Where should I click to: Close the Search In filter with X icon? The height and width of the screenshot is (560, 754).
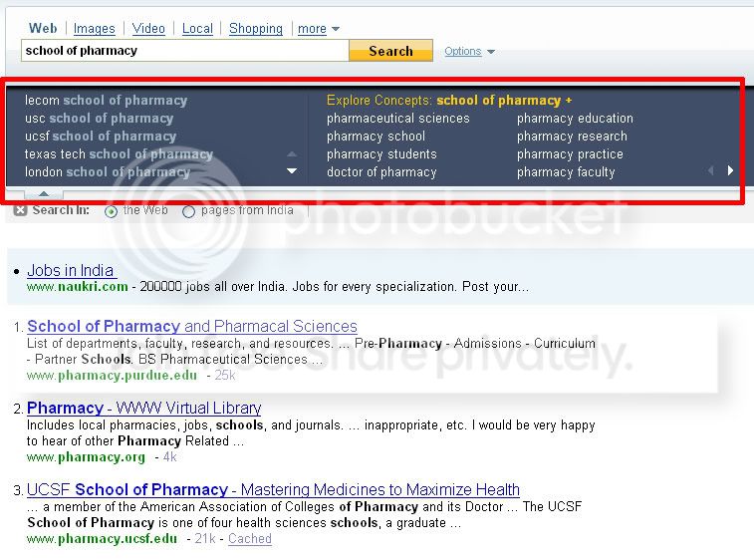coord(20,210)
